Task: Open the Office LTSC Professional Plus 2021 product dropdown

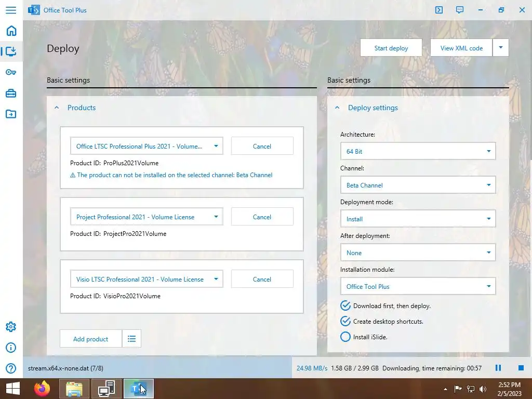Action: point(147,146)
